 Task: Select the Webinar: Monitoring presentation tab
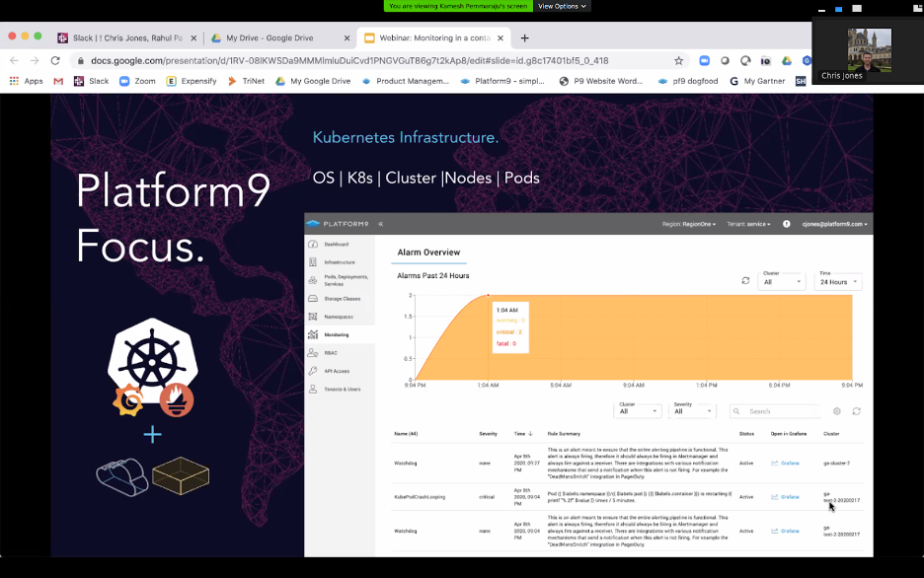pos(434,37)
